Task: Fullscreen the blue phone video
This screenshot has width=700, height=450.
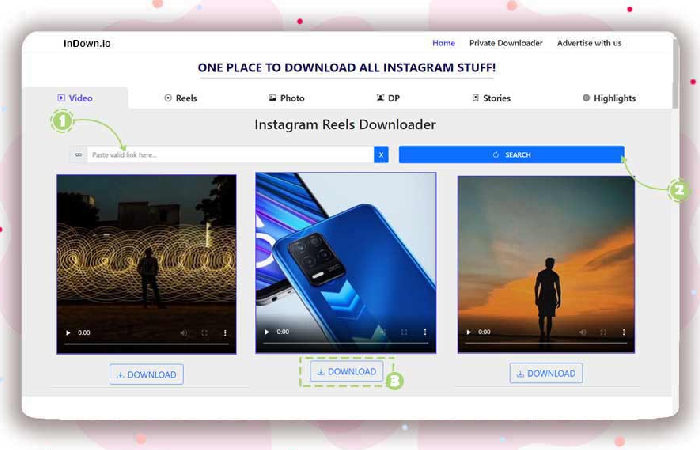Action: click(404, 332)
